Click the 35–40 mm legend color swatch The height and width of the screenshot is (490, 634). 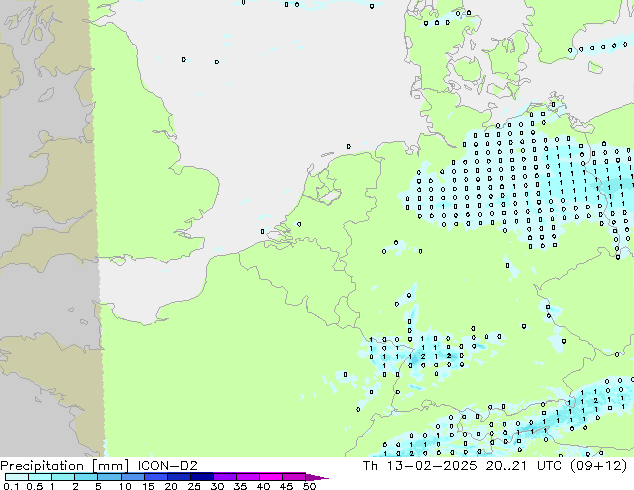pyautogui.click(x=248, y=477)
